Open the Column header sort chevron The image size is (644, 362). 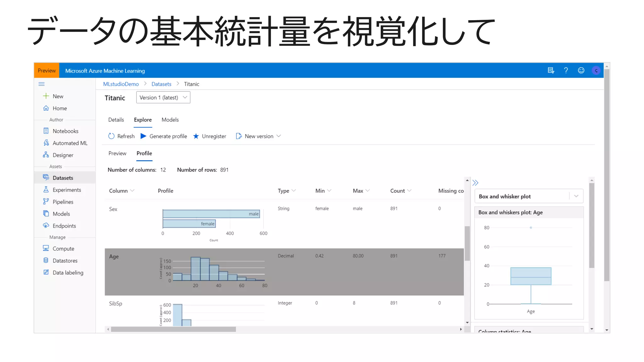coord(132,190)
